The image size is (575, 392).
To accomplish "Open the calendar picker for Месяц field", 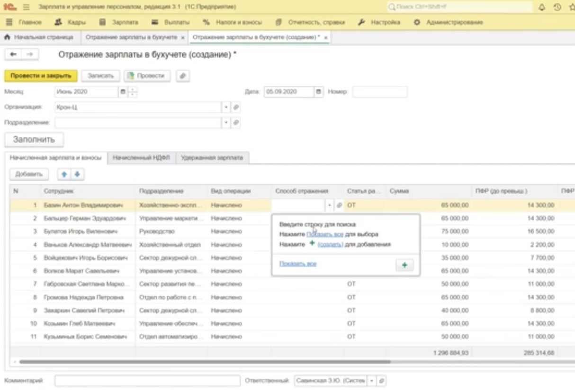I will click(124, 92).
